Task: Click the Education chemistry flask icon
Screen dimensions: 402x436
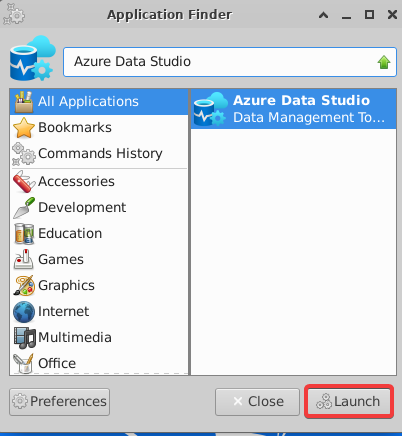Action: [x=24, y=234]
